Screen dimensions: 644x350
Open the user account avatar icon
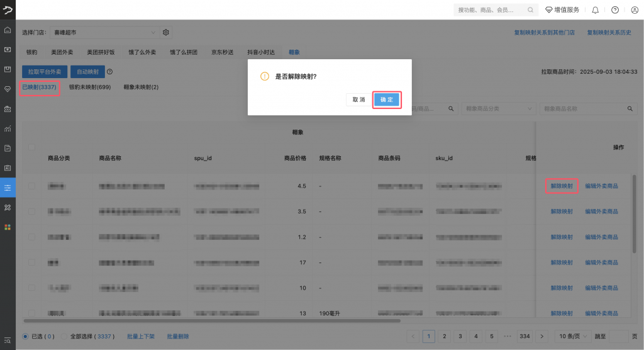[x=634, y=10]
